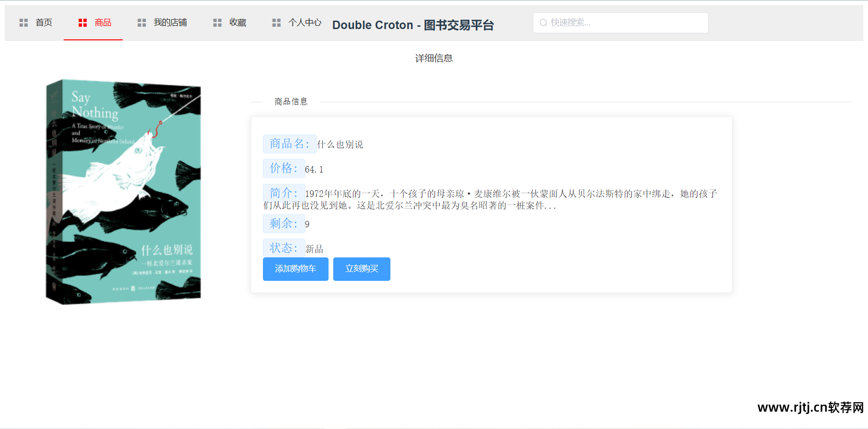
Task: Click the Double Croton platform title
Action: click(x=413, y=25)
